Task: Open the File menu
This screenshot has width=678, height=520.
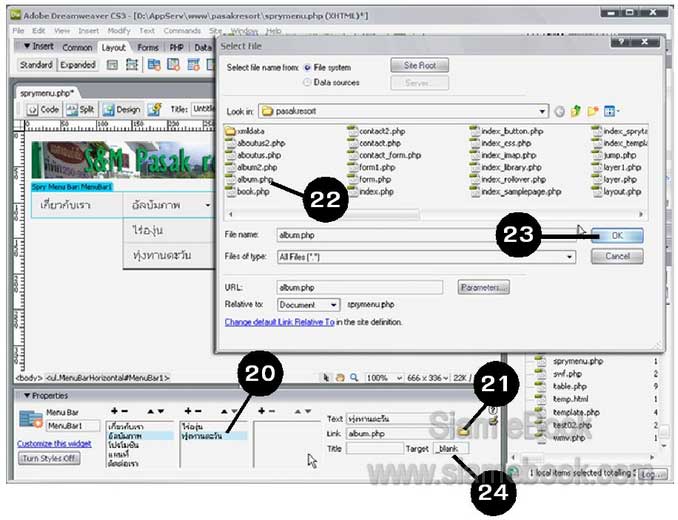Action: point(18,31)
